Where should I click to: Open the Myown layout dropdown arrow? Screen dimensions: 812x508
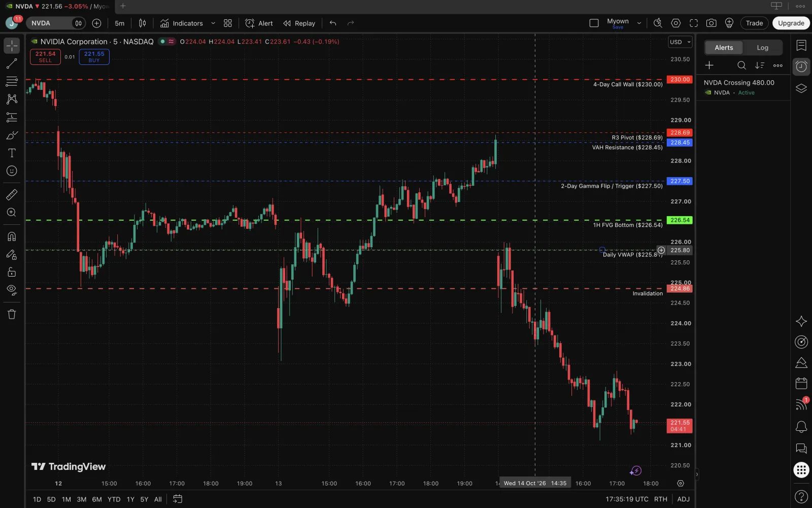639,23
